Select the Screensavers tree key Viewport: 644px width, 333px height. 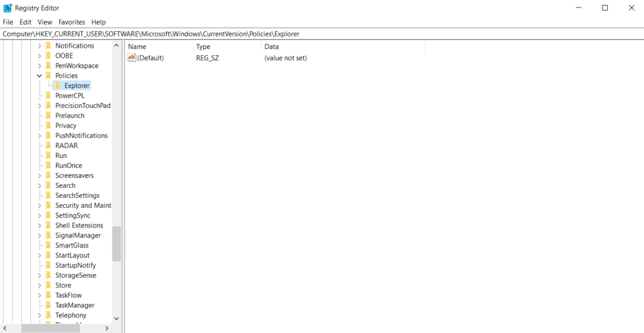[74, 175]
